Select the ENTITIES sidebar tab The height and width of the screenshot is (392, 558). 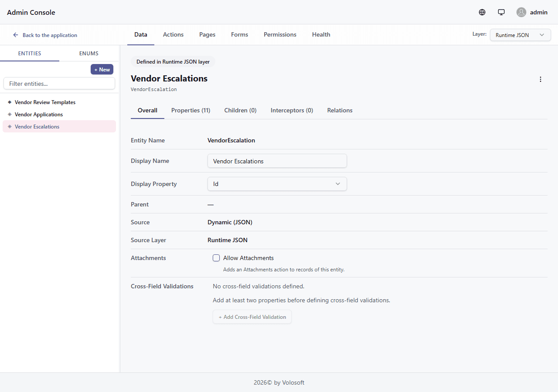click(x=30, y=53)
